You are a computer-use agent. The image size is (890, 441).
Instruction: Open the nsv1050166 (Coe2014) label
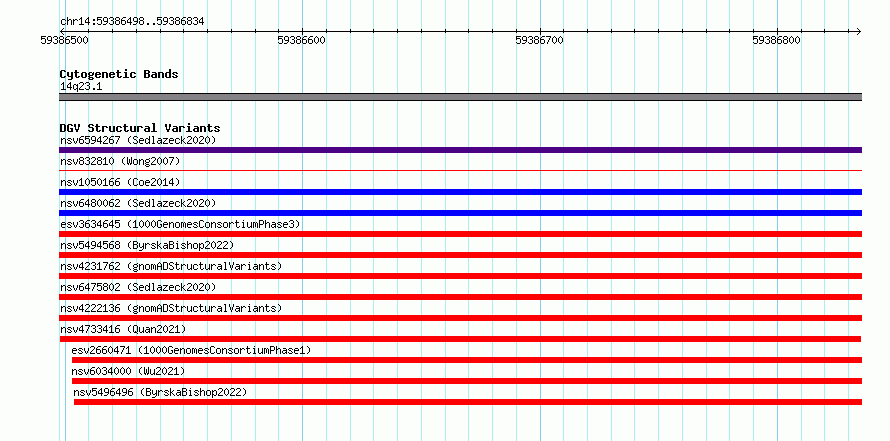pos(120,182)
